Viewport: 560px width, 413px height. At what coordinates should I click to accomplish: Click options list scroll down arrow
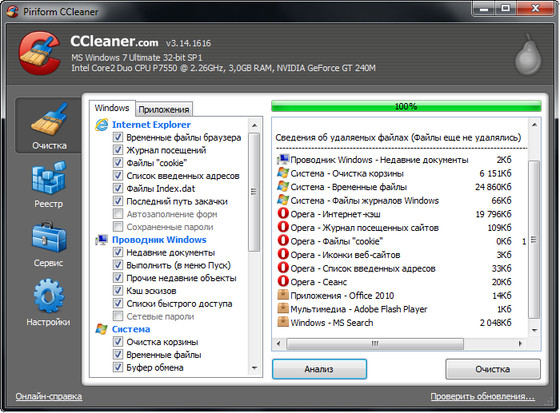click(x=254, y=368)
